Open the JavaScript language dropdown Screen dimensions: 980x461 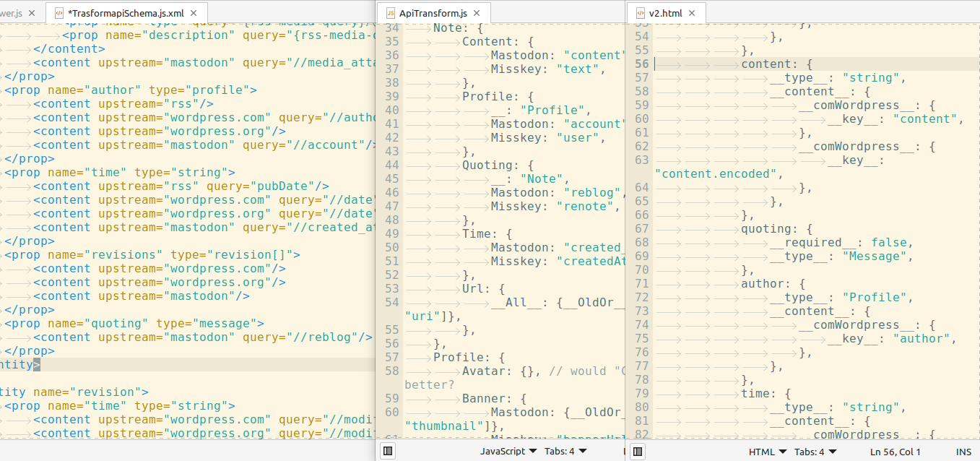click(x=508, y=452)
